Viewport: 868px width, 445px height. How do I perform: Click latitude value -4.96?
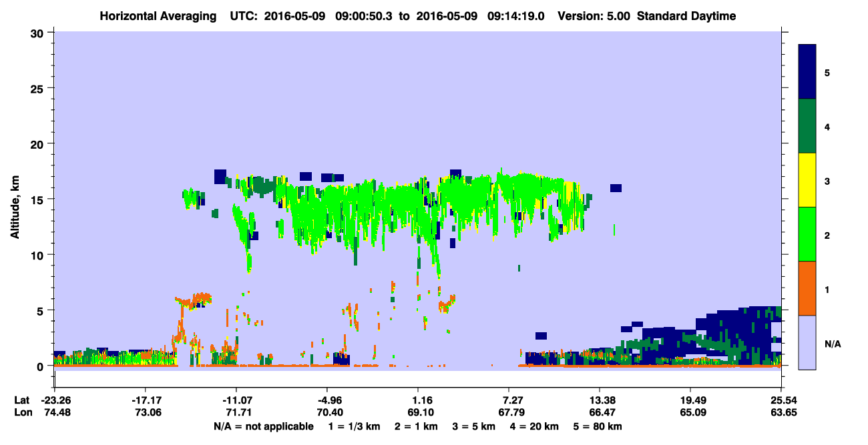click(x=327, y=400)
